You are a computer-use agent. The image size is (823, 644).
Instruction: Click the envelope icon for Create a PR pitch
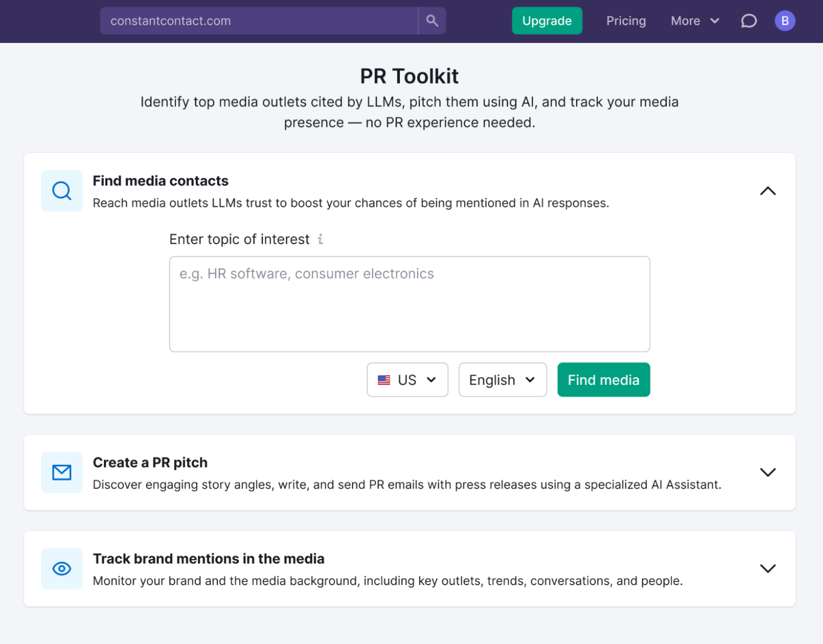62,472
